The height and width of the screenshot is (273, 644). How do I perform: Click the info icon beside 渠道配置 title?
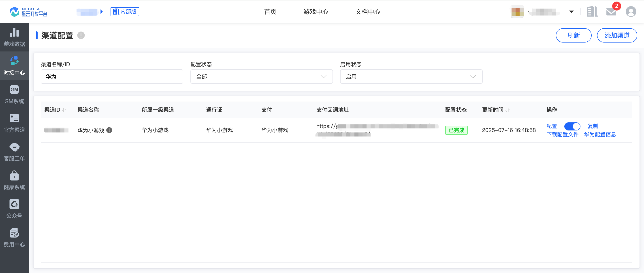click(81, 36)
